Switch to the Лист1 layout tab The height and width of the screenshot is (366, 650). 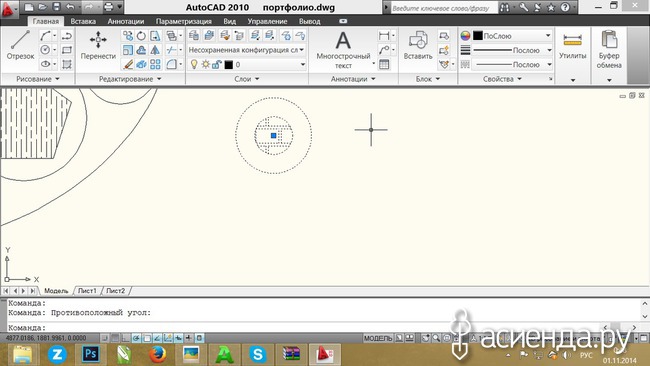87,291
